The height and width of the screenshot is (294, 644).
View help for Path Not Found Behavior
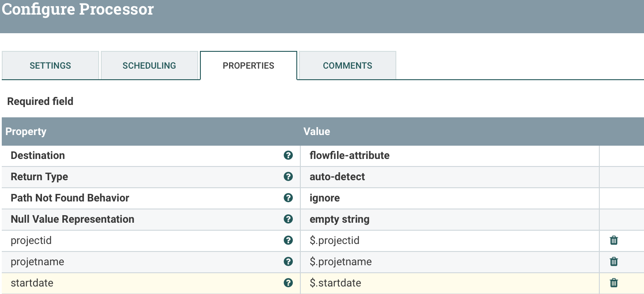[288, 198]
